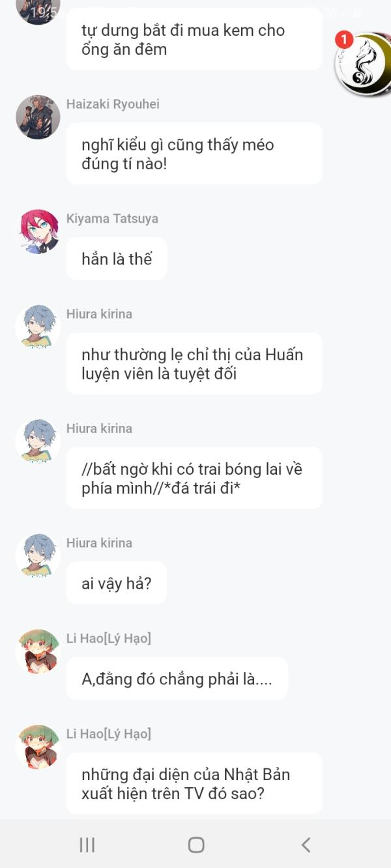Tap Haizaki Ryouhei's profile avatar
The height and width of the screenshot is (868, 391).
(38, 117)
